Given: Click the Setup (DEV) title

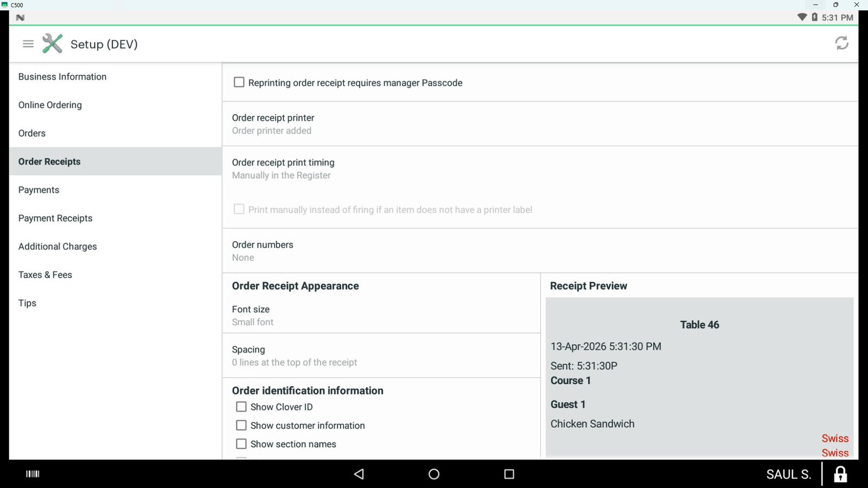Looking at the screenshot, I should (x=104, y=44).
